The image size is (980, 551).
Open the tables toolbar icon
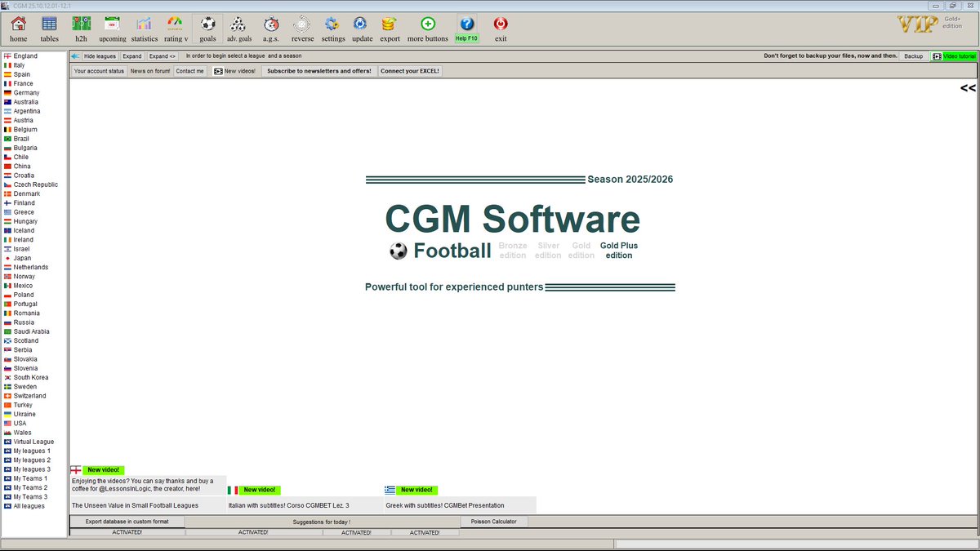pos(49,29)
